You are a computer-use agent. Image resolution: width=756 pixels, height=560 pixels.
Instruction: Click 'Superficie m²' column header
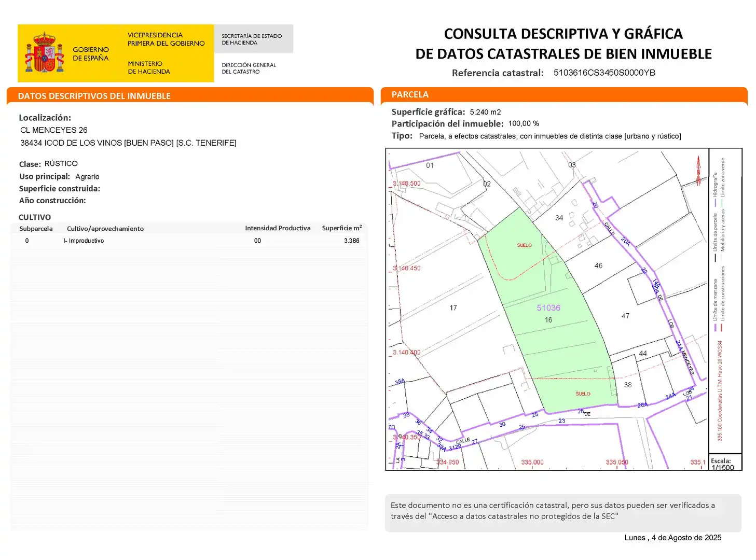tap(342, 228)
